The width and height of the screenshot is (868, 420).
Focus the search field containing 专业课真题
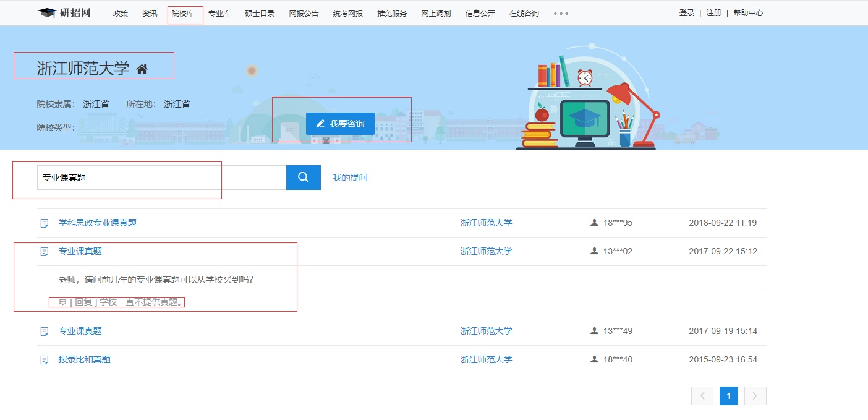point(161,178)
